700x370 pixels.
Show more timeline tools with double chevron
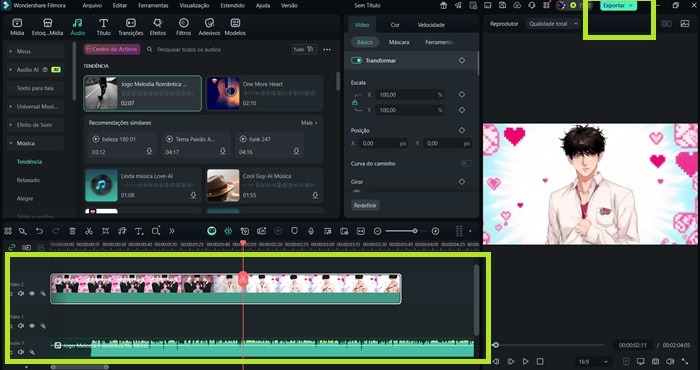click(172, 231)
